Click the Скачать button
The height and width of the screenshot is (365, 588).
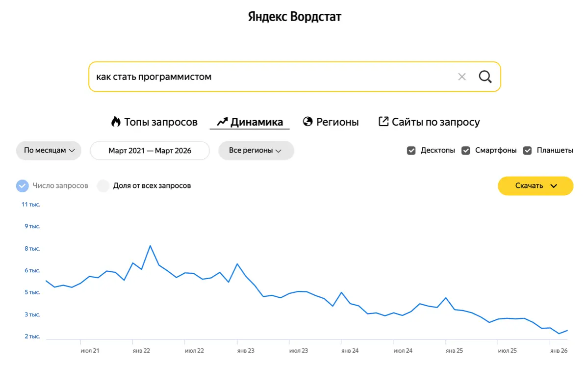click(530, 186)
